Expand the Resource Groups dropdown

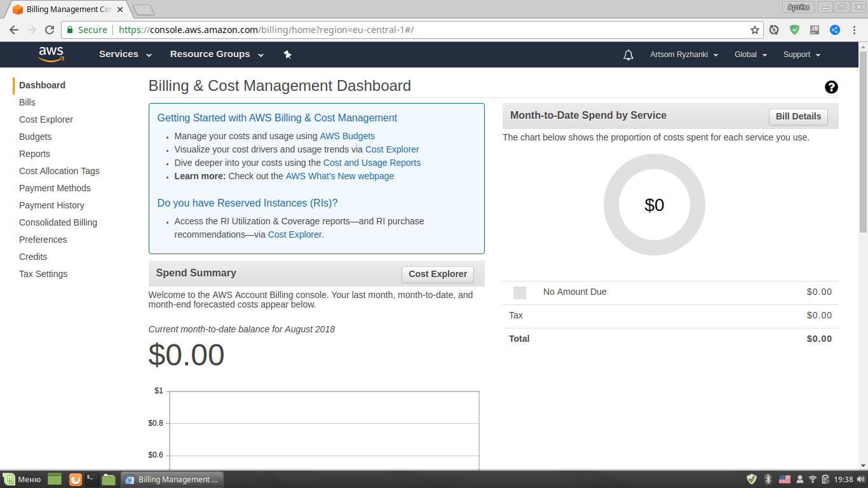[216, 55]
